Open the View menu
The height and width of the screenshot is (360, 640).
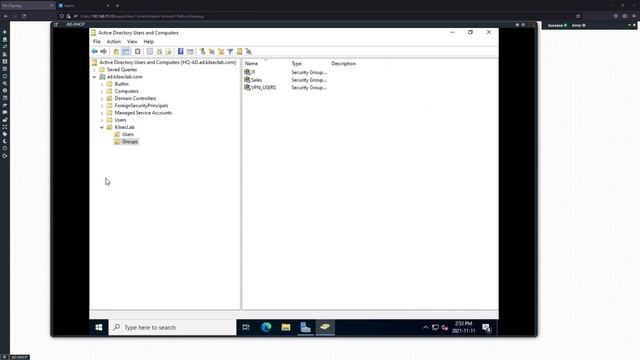click(132, 42)
